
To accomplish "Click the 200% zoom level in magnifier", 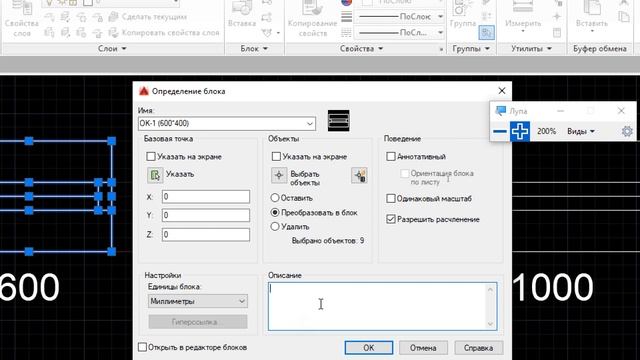I will tap(546, 131).
